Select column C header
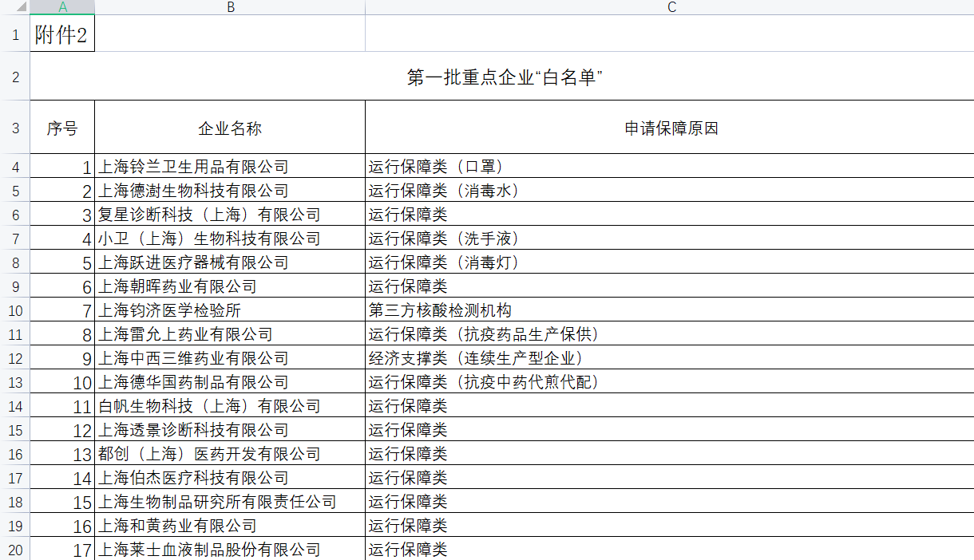The image size is (974, 560). click(670, 7)
